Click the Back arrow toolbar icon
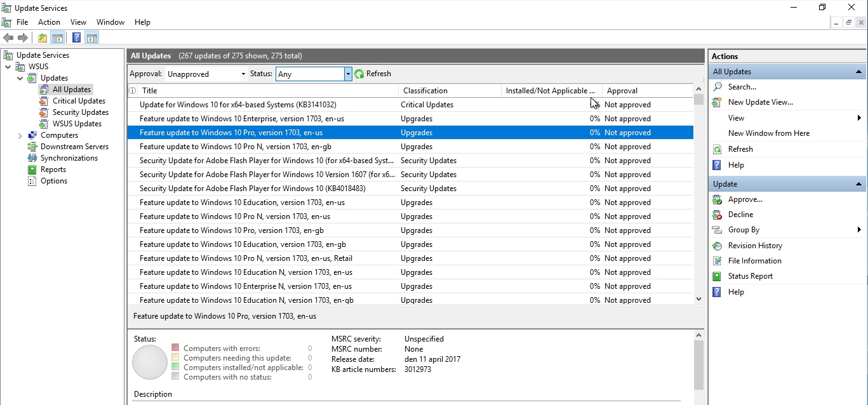Image resolution: width=868 pixels, height=405 pixels. pyautogui.click(x=8, y=38)
